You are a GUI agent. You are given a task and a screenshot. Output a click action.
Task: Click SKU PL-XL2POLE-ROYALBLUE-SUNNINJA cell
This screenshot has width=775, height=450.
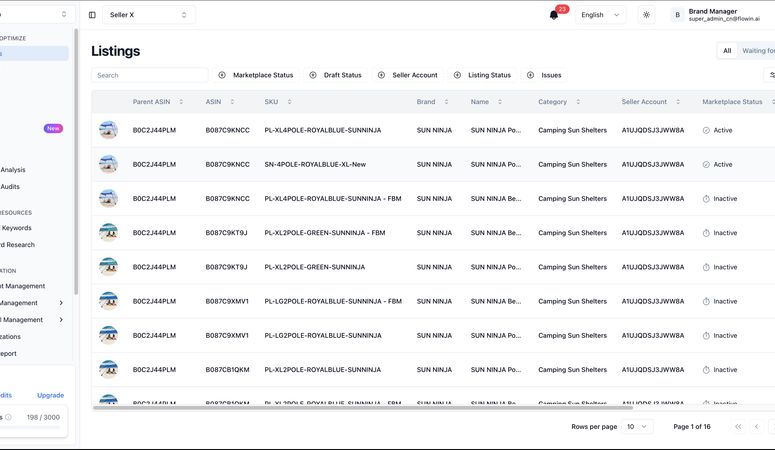(x=322, y=369)
